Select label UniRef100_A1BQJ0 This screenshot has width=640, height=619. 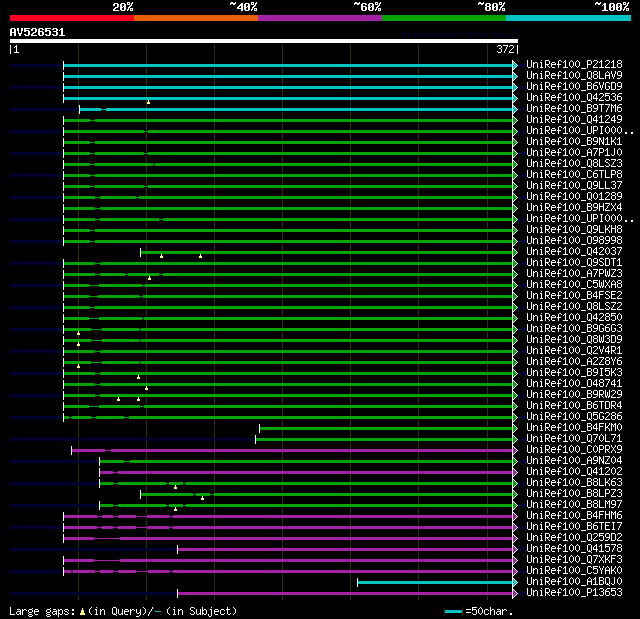coord(574,582)
